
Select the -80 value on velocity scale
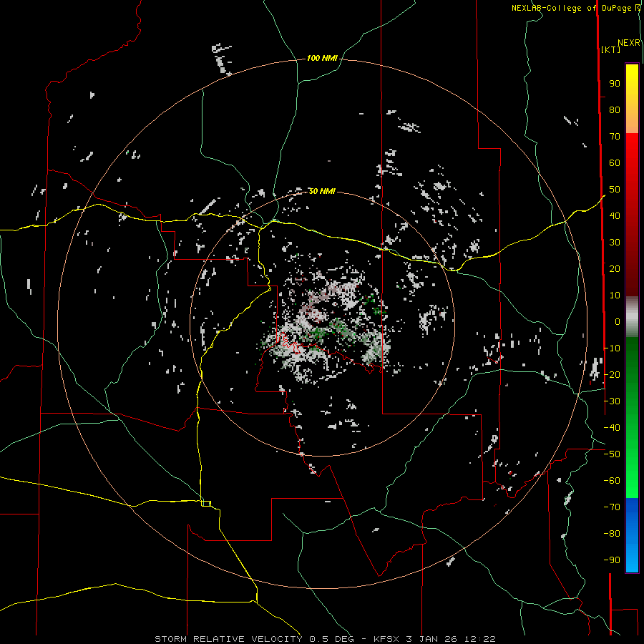pos(612,534)
